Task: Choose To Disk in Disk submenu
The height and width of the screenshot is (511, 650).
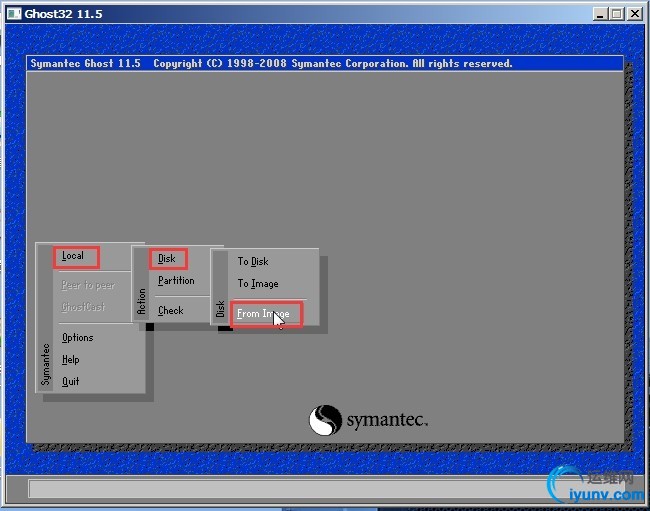Action: [253, 262]
